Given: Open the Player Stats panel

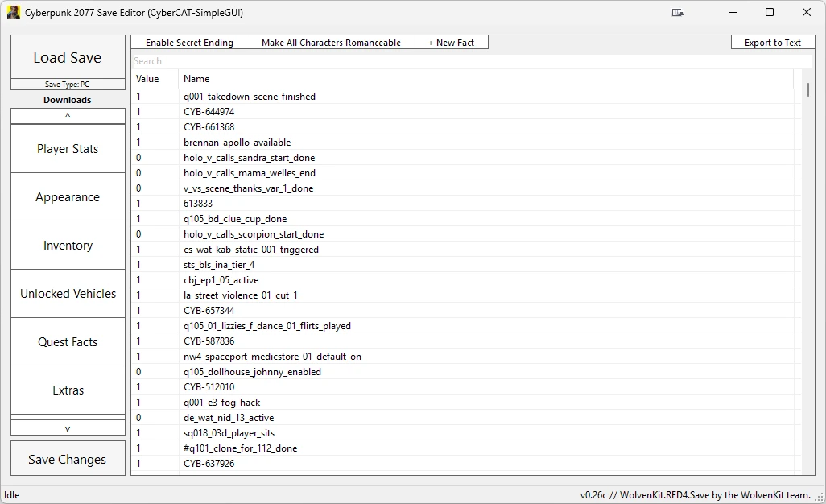Looking at the screenshot, I should coord(67,148).
